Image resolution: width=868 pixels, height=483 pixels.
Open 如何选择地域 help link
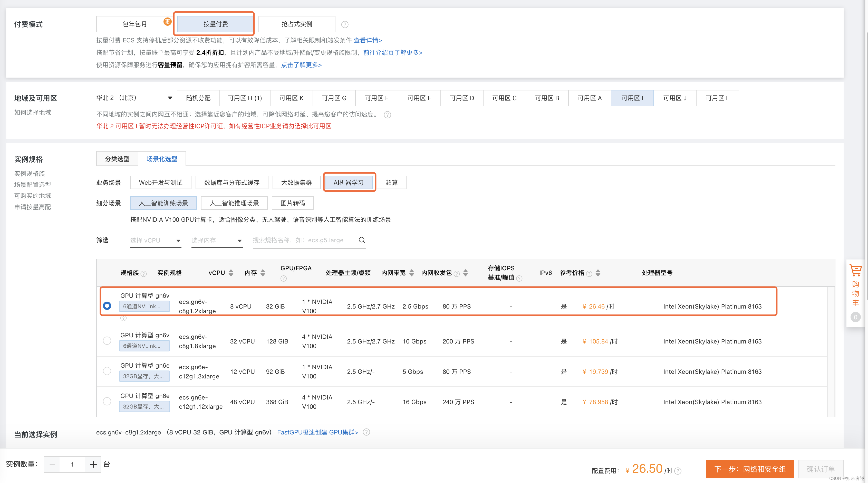point(32,112)
